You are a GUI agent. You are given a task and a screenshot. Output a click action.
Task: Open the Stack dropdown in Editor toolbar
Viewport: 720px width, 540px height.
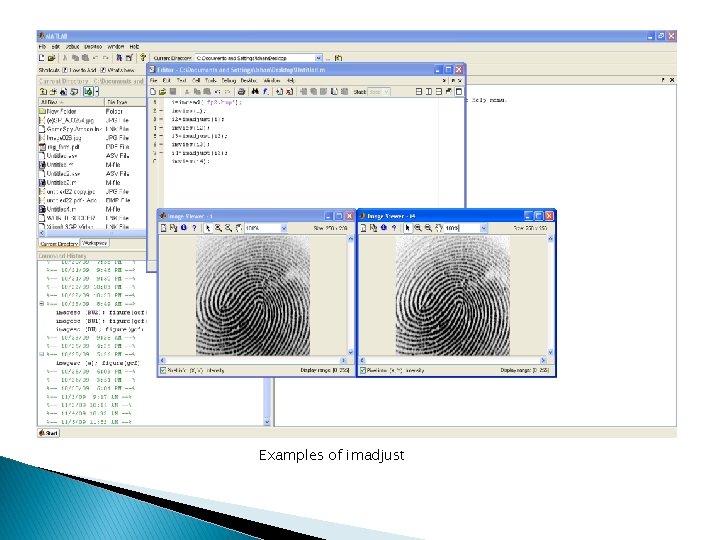[379, 92]
